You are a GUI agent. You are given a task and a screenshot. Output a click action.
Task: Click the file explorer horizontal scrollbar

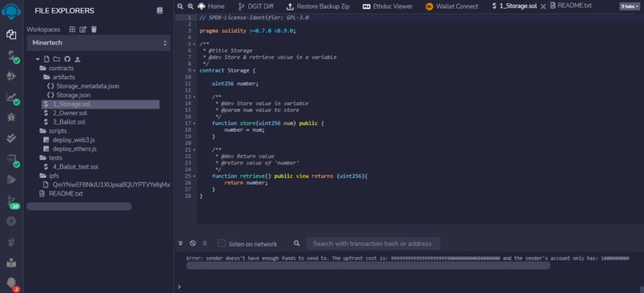79,207
